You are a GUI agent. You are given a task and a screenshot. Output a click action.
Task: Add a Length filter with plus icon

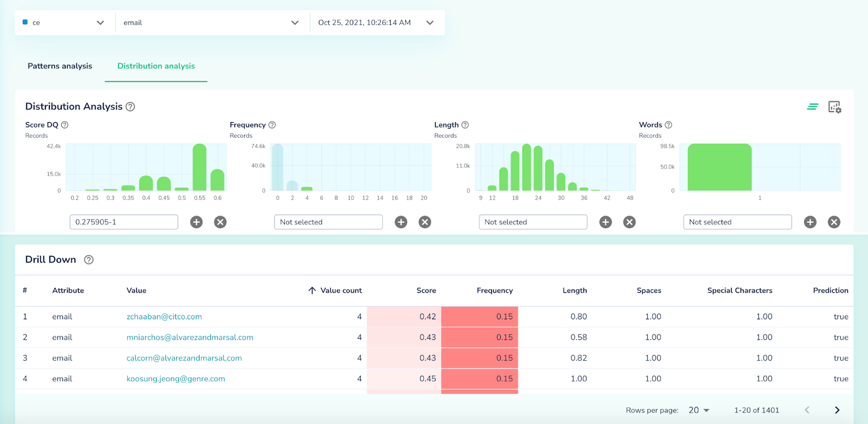(x=605, y=222)
